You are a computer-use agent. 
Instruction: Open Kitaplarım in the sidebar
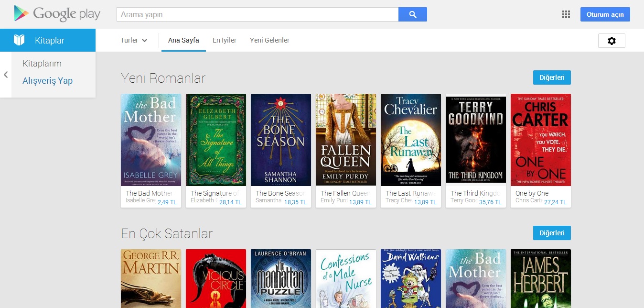pyautogui.click(x=42, y=64)
